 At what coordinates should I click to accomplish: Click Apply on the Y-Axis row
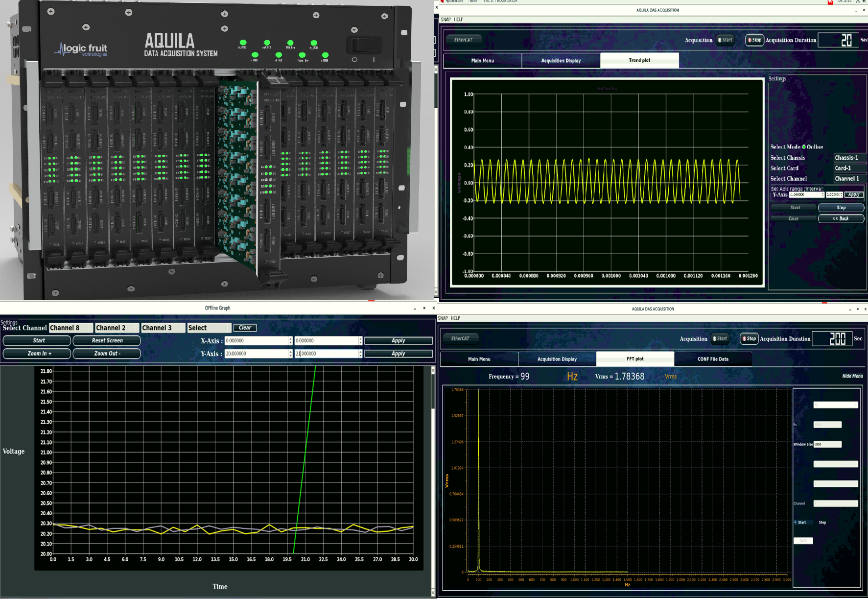(x=398, y=354)
